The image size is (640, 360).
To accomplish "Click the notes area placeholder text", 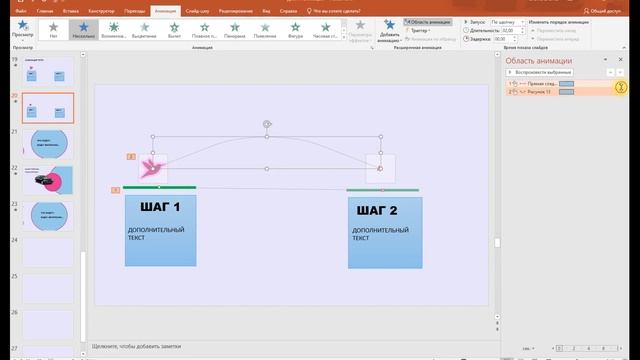I will tap(136, 346).
